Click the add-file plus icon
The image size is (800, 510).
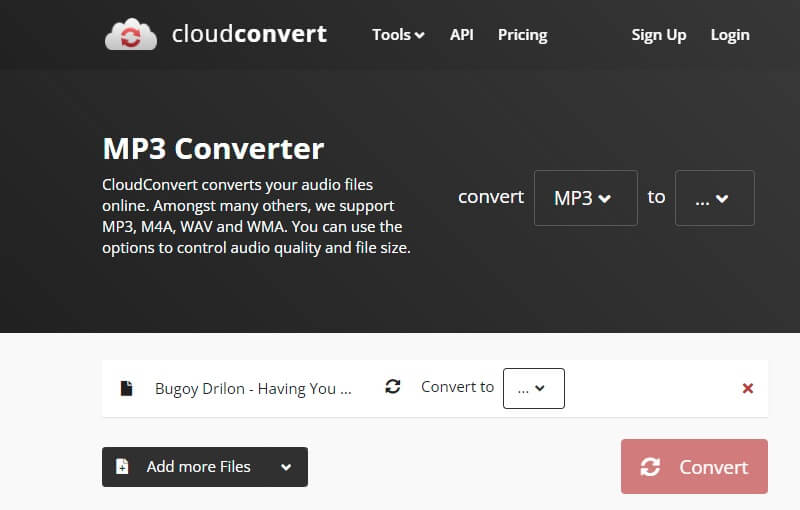(122, 466)
